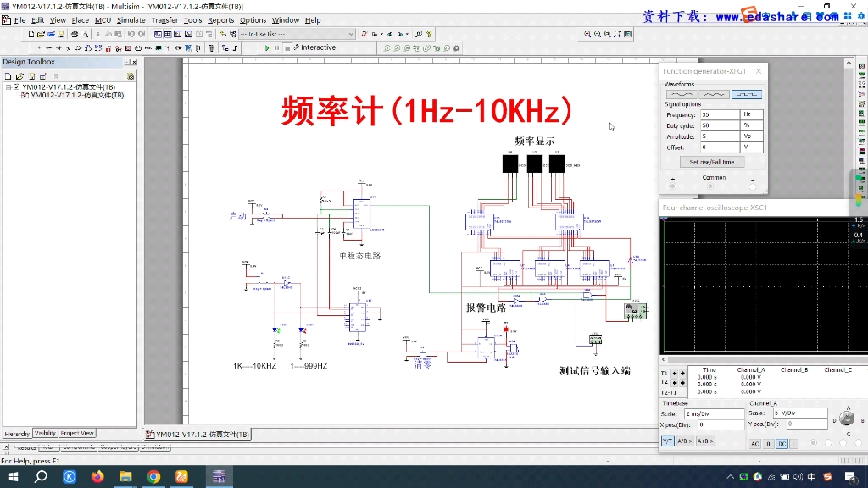Viewport: 868px width, 488px height.
Task: Run the simulation with green play button
Action: coord(267,48)
